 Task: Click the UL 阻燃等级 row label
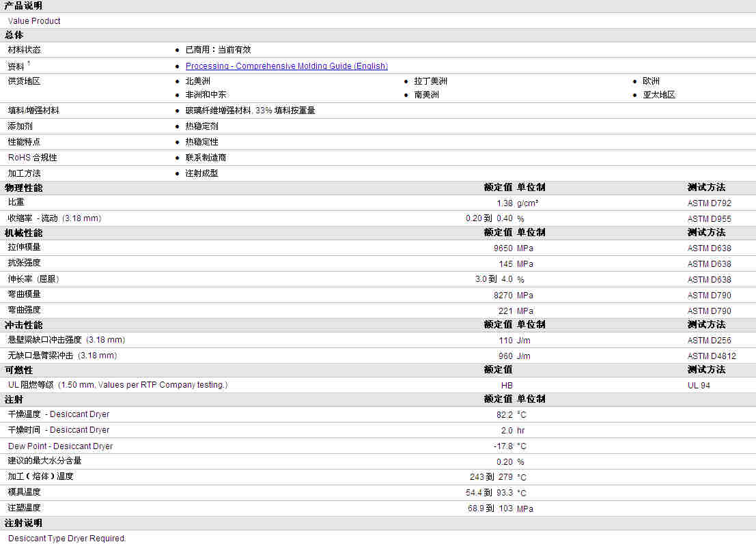pyautogui.click(x=117, y=385)
